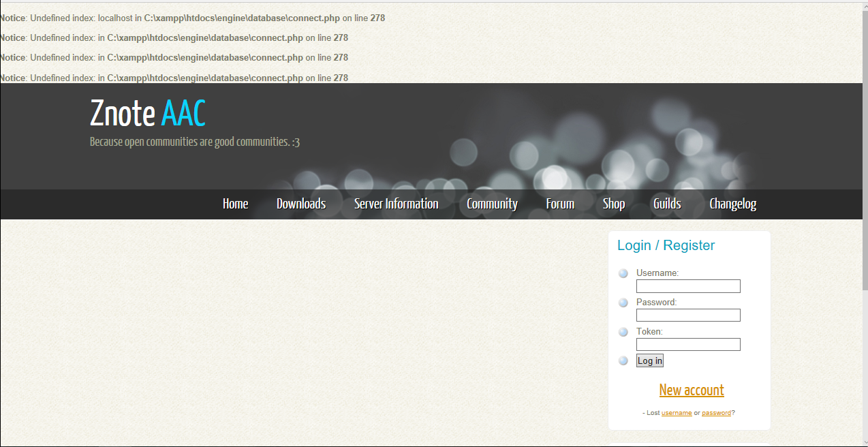The height and width of the screenshot is (447, 868).
Task: Go to the Community section
Action: pyautogui.click(x=492, y=204)
